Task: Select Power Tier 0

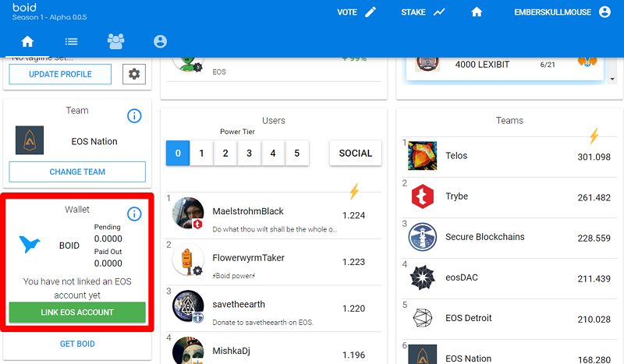Action: pyautogui.click(x=178, y=153)
